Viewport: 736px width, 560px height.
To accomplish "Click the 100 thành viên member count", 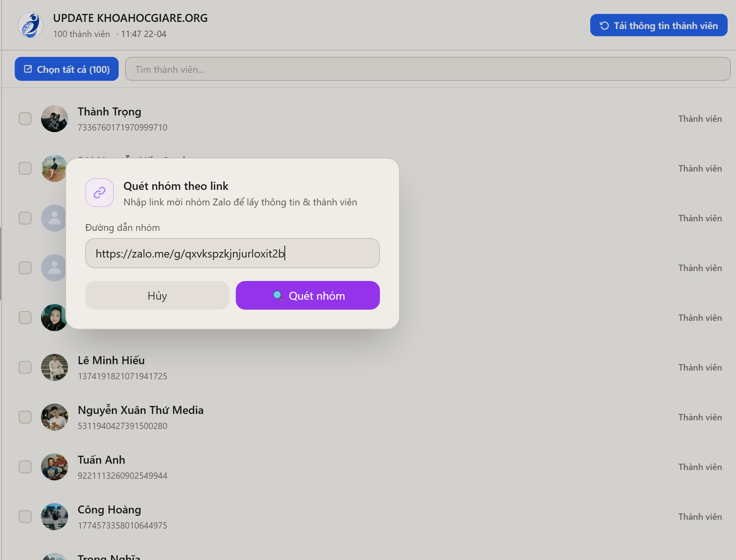I will [x=82, y=34].
